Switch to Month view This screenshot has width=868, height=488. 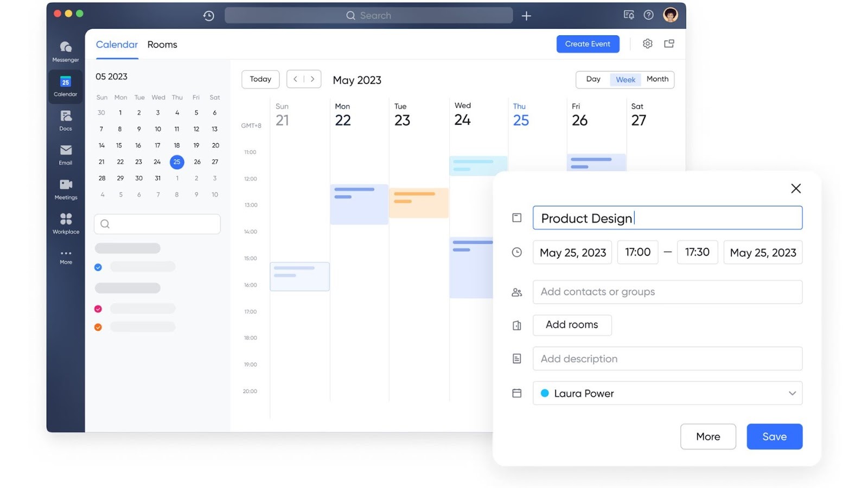(x=657, y=79)
